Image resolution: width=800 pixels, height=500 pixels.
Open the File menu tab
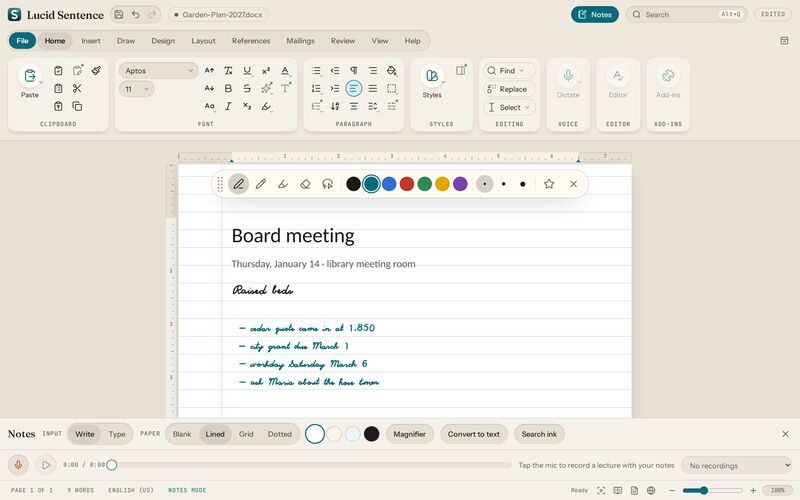click(22, 41)
